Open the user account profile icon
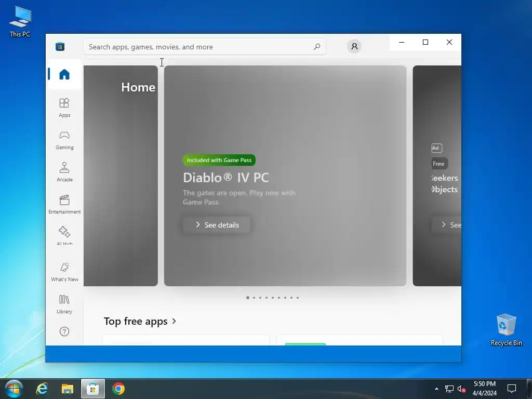The width and height of the screenshot is (532, 399). pos(354,46)
